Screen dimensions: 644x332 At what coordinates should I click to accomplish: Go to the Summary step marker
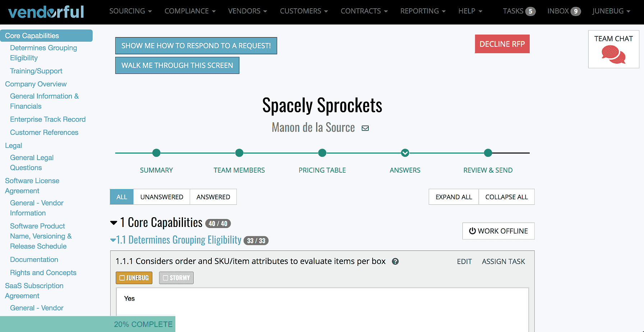pos(156,153)
